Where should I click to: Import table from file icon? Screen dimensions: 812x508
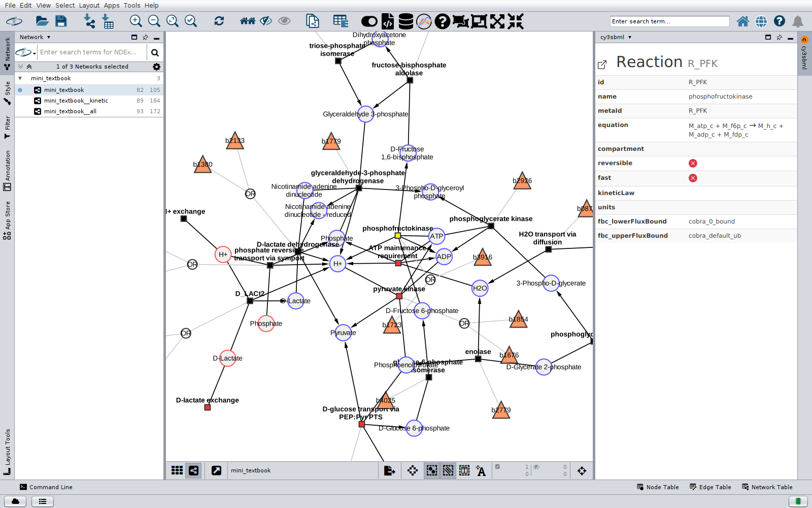108,21
